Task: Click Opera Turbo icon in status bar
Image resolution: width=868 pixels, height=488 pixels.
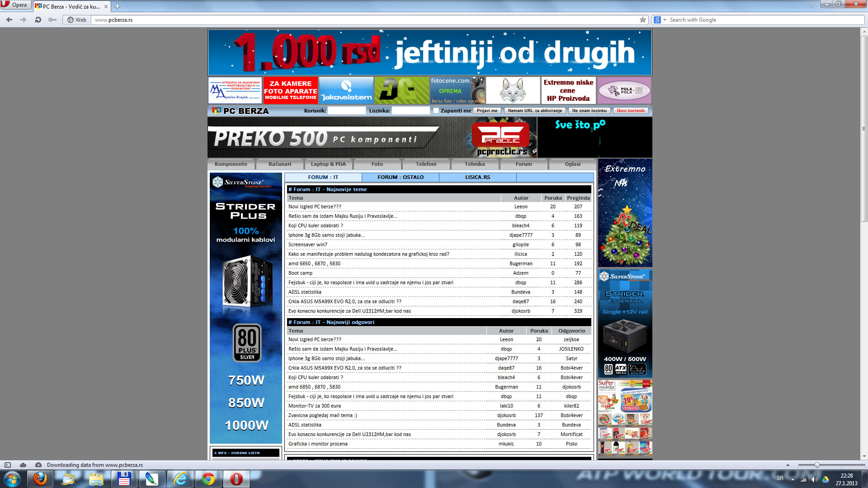Action: pos(38,465)
